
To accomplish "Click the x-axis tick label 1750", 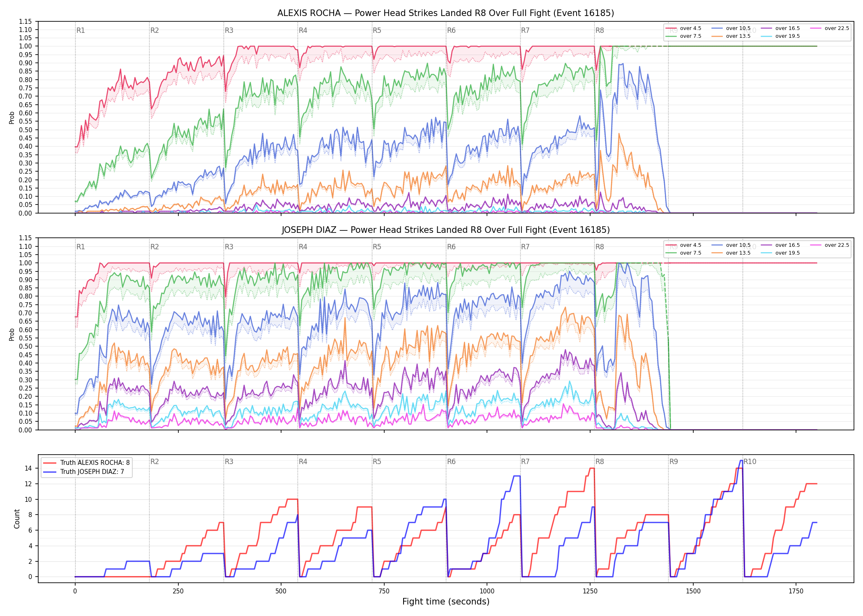I will click(x=796, y=591).
